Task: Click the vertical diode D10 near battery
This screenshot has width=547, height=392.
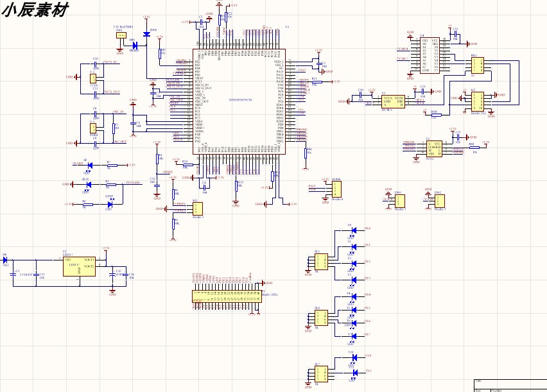Action: (x=146, y=34)
